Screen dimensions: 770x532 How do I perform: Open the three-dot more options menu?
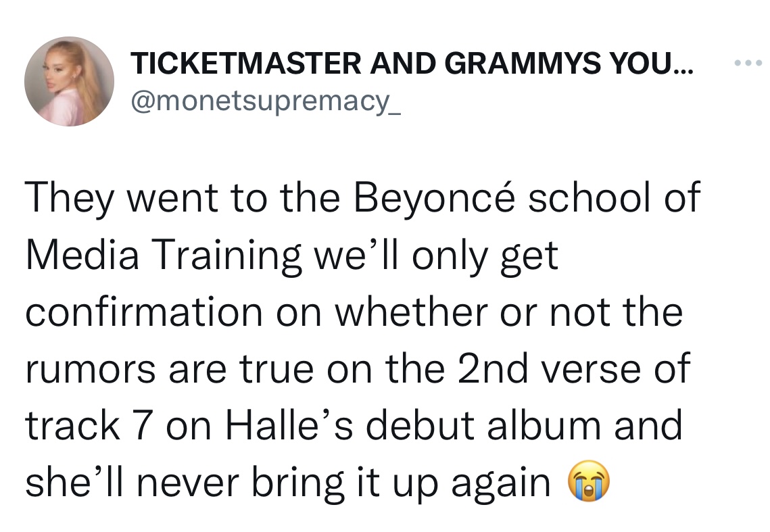point(748,65)
